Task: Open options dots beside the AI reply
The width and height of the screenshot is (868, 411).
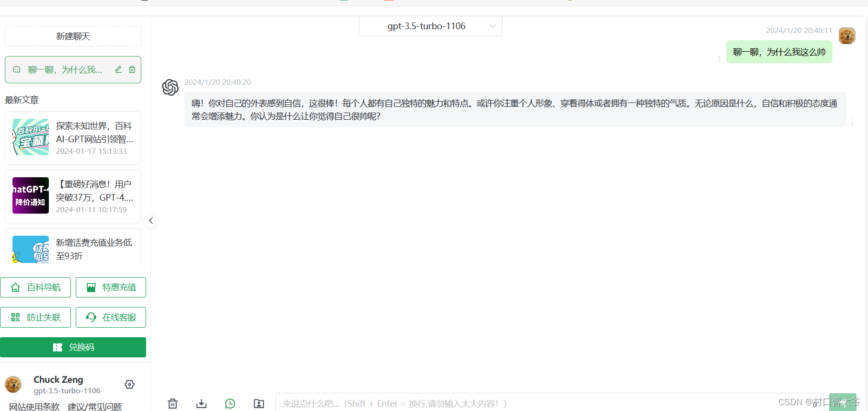Action: [x=853, y=123]
